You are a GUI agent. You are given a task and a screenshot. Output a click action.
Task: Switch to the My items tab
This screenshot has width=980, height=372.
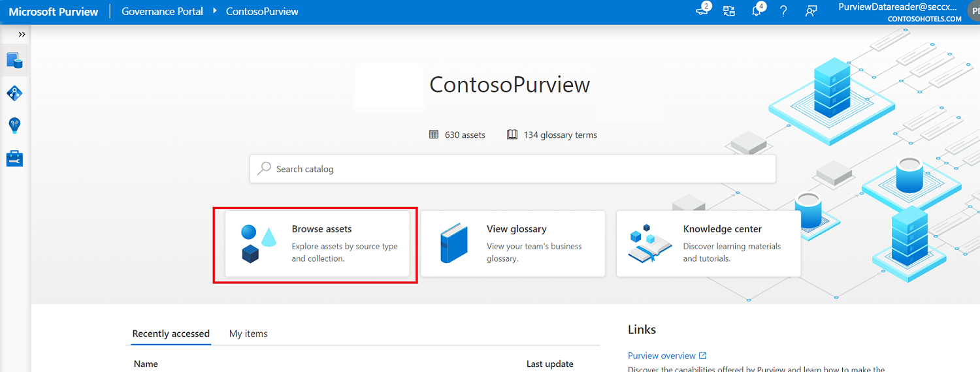(248, 333)
